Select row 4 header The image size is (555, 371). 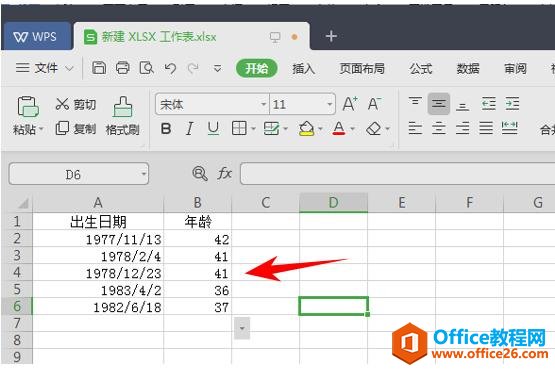(17, 272)
